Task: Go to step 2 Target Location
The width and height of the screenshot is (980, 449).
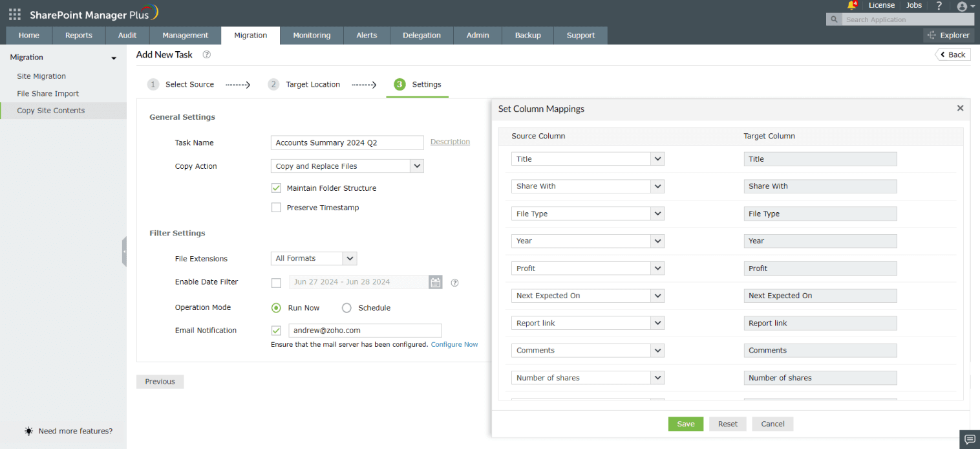Action: coord(304,85)
